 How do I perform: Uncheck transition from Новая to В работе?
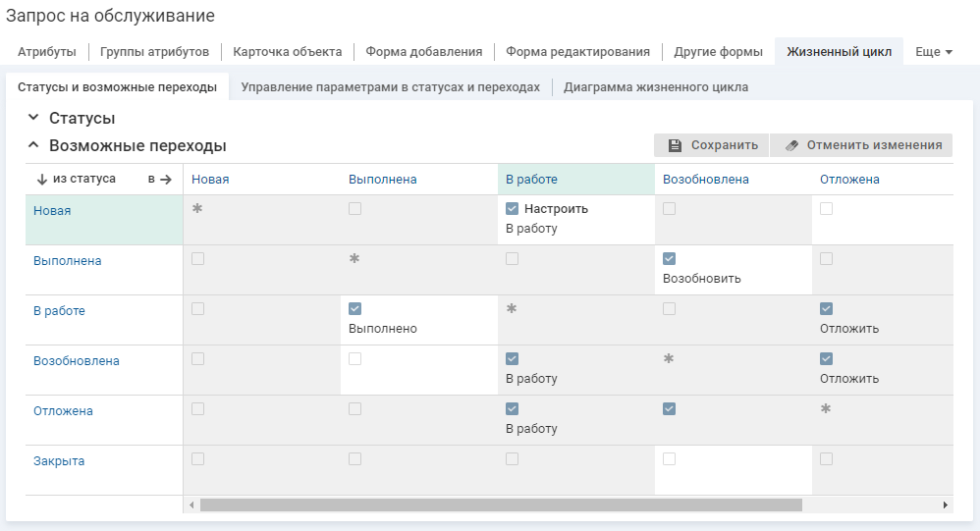512,209
